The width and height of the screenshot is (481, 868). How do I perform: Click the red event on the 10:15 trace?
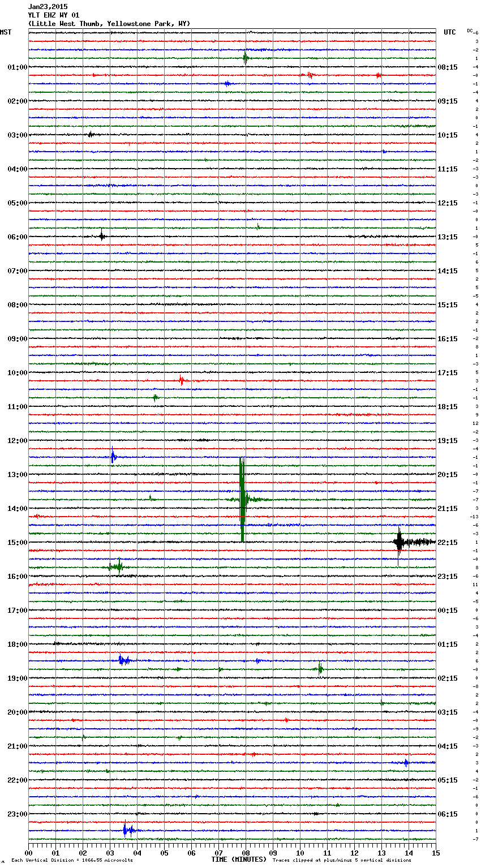point(182,380)
